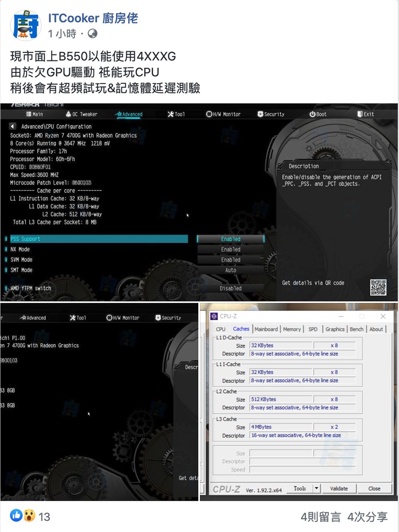Toggle NX Mode Enabled setting

click(x=231, y=249)
